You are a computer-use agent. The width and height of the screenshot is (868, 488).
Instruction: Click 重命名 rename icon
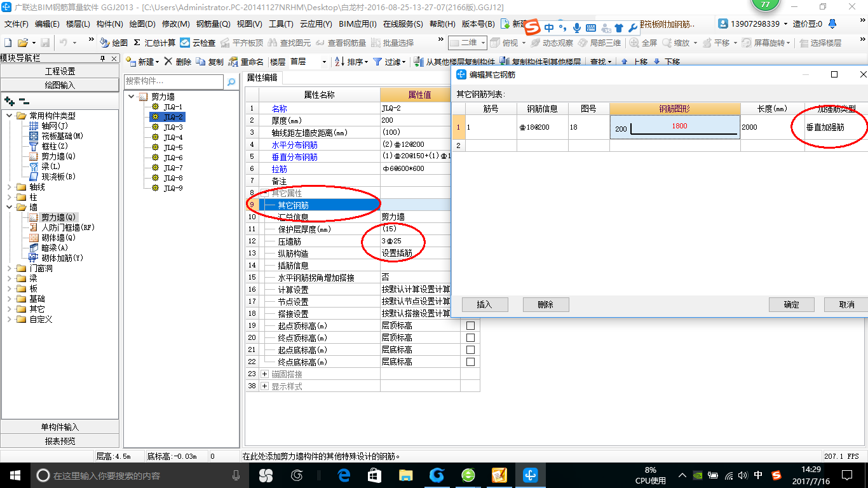click(233, 62)
